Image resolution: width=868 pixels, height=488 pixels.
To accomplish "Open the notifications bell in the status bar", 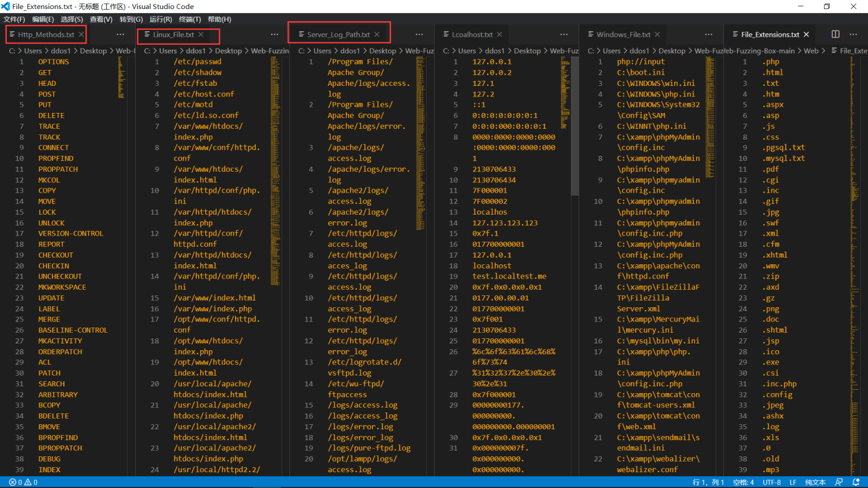I will click(x=856, y=482).
